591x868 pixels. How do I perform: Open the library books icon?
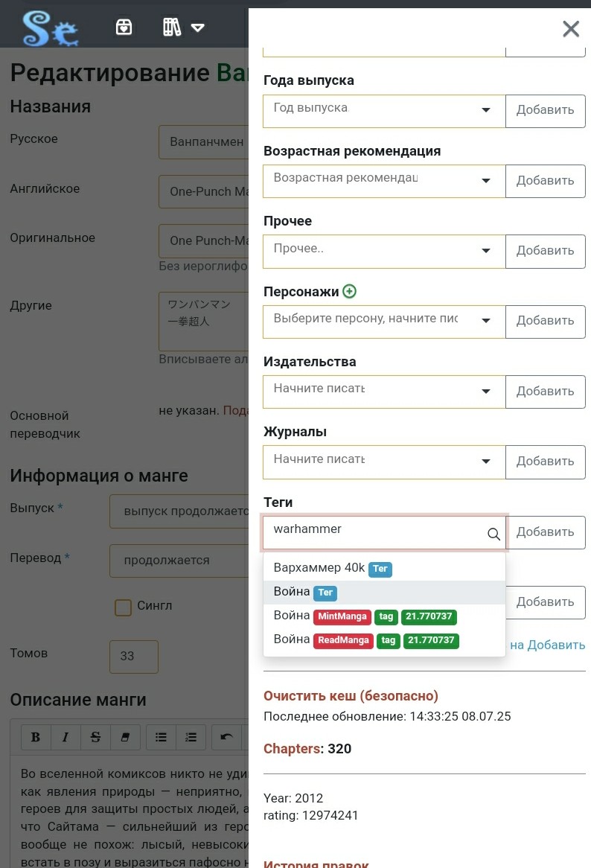(x=172, y=27)
